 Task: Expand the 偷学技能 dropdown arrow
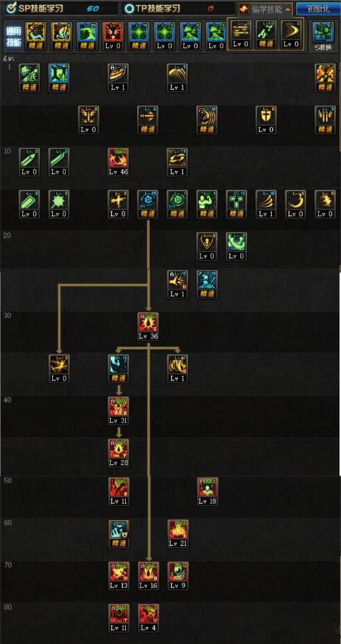click(288, 9)
